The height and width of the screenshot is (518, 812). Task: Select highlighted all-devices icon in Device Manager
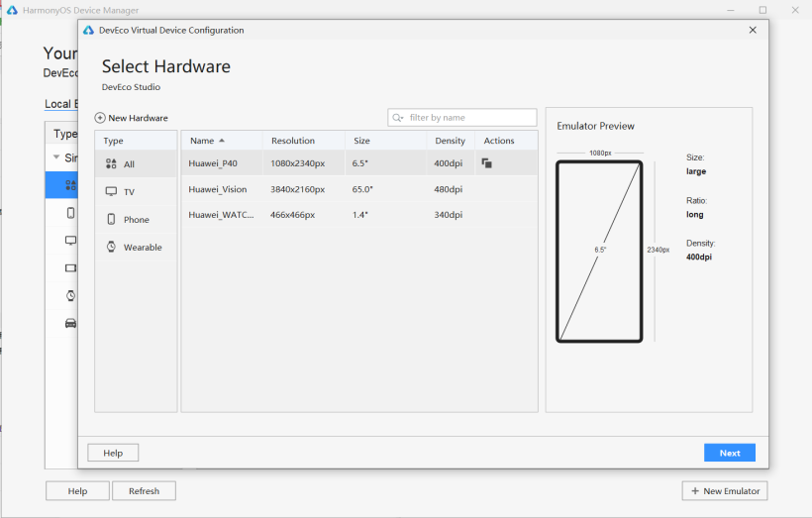coord(71,185)
